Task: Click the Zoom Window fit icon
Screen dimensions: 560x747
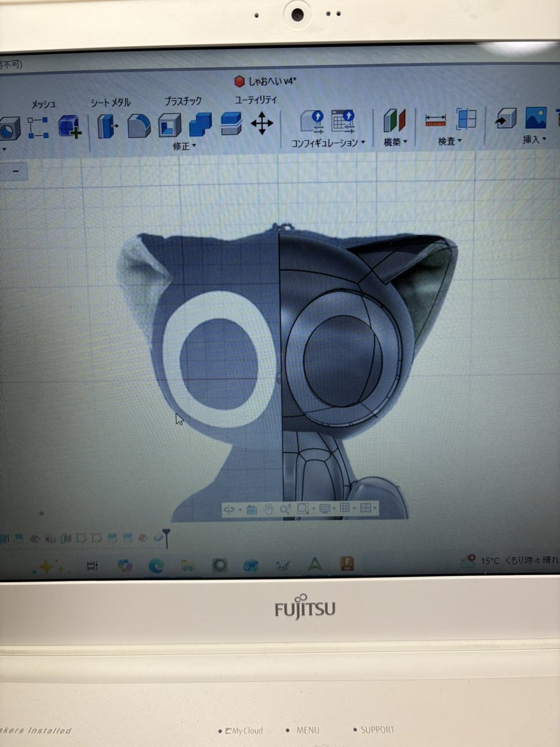Action: [303, 509]
